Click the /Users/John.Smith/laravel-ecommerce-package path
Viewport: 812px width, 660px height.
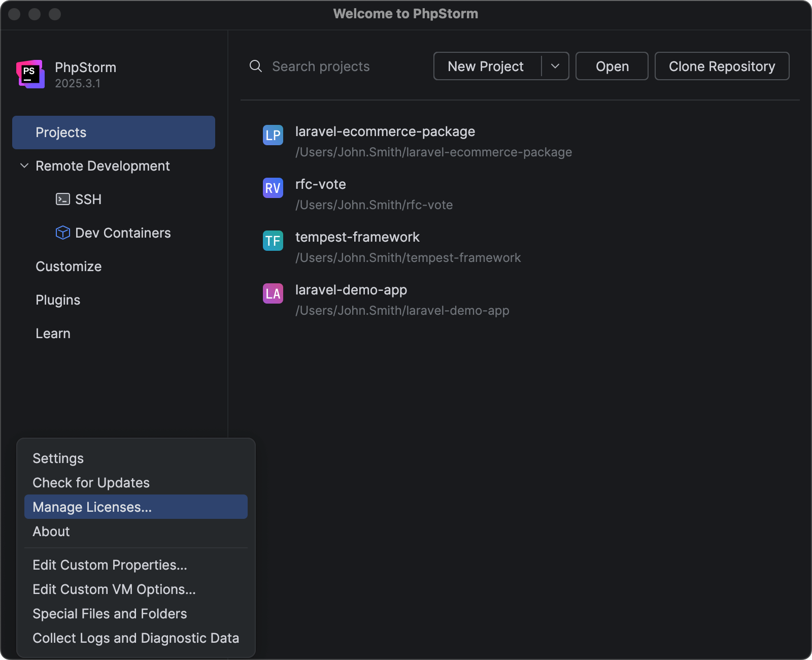point(434,152)
